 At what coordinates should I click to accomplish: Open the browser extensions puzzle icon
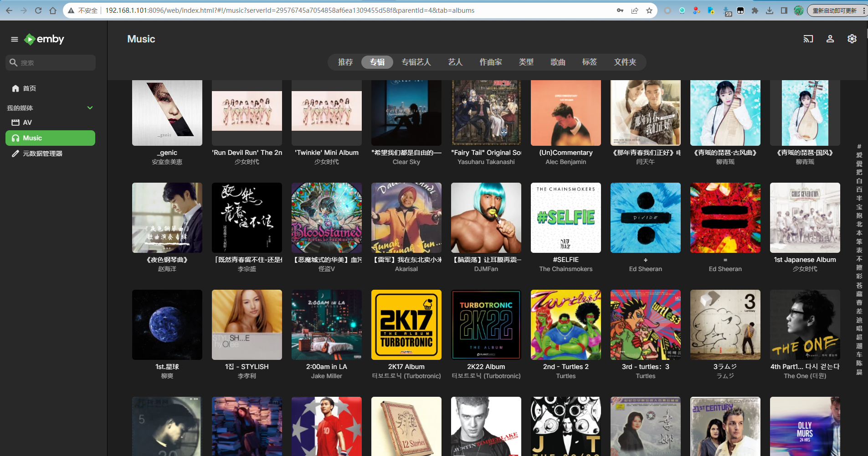coord(755,10)
